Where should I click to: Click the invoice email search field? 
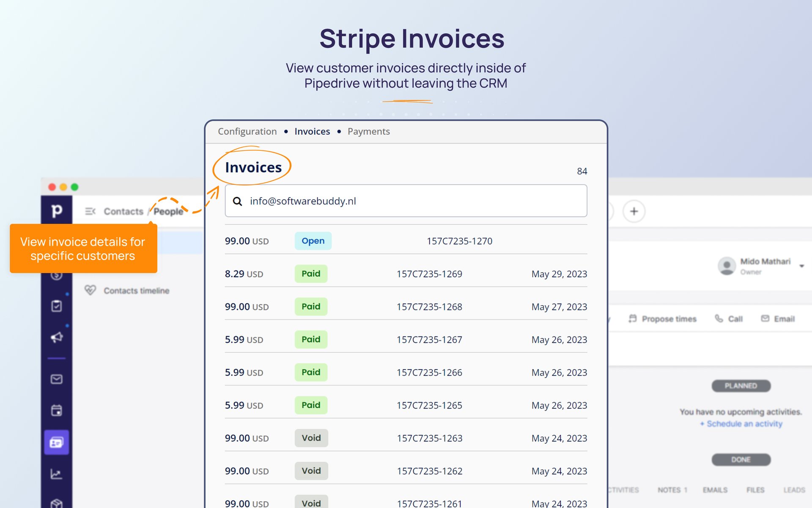point(406,201)
